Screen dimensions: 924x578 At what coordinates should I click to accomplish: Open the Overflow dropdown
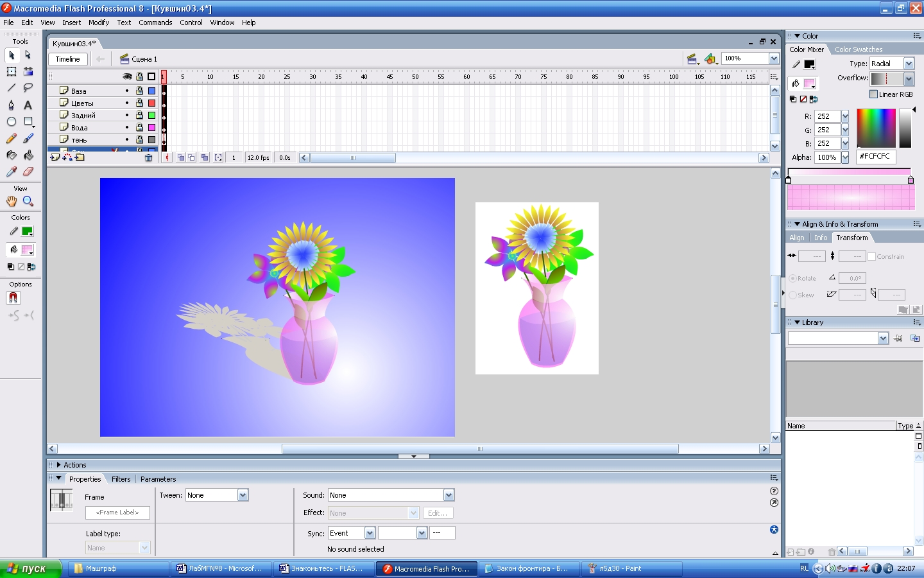pyautogui.click(x=909, y=78)
